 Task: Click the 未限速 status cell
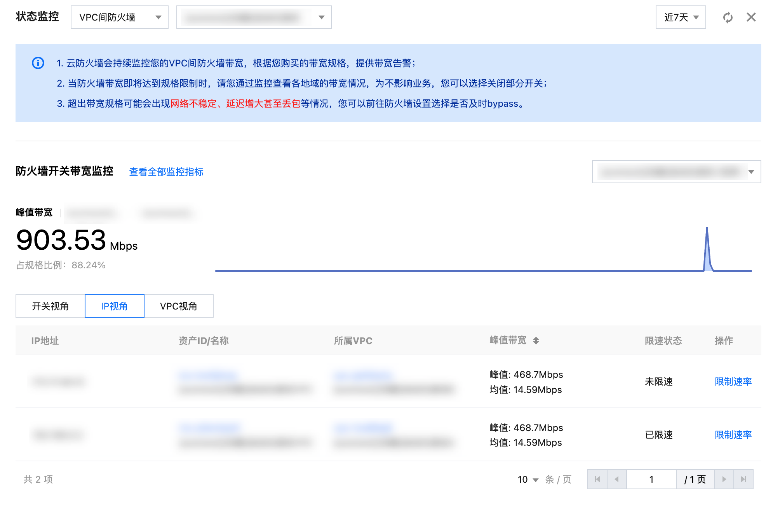click(659, 381)
